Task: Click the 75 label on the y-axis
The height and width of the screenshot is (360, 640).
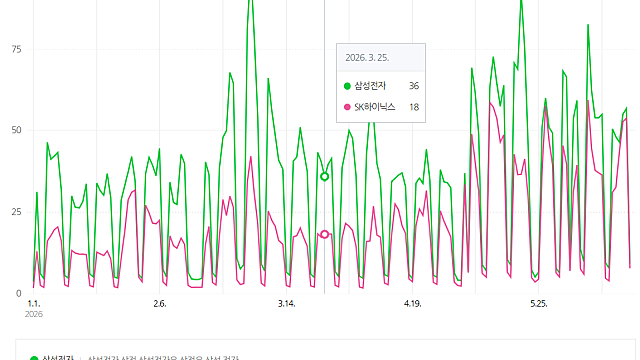Action: tap(16, 49)
